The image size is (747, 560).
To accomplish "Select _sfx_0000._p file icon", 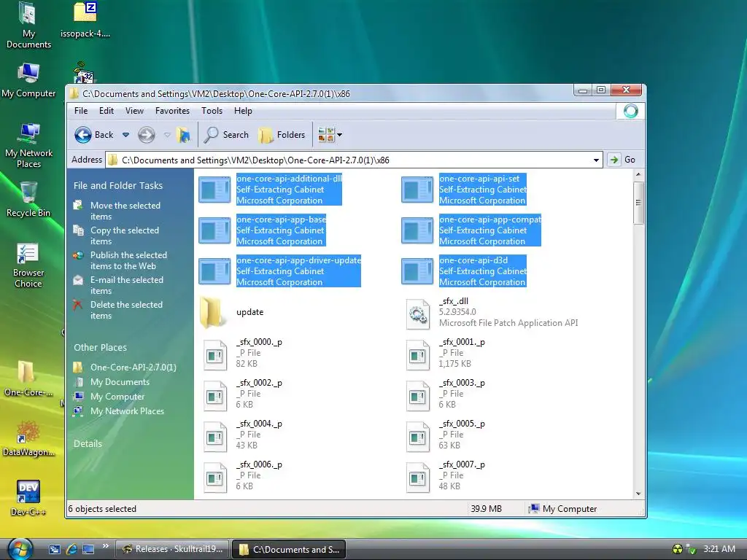I will tap(215, 355).
